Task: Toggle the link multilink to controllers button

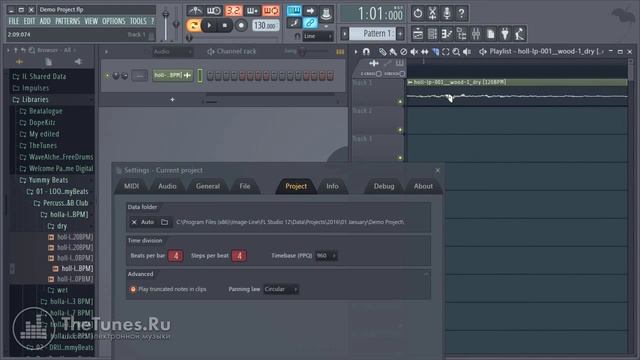Action: click(310, 23)
